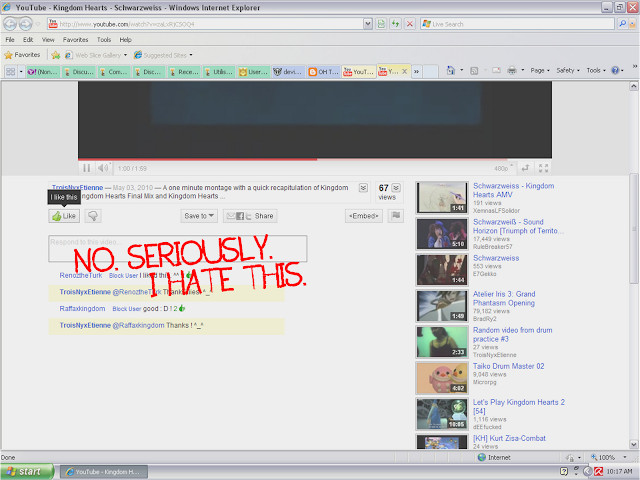The width and height of the screenshot is (640, 480).
Task: Open the command bar Tools dropdown
Action: (596, 70)
